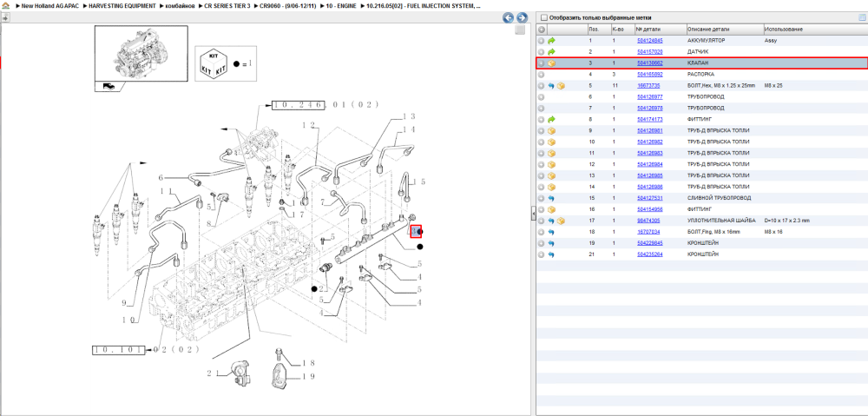Open part number link 16673735

pos(648,86)
